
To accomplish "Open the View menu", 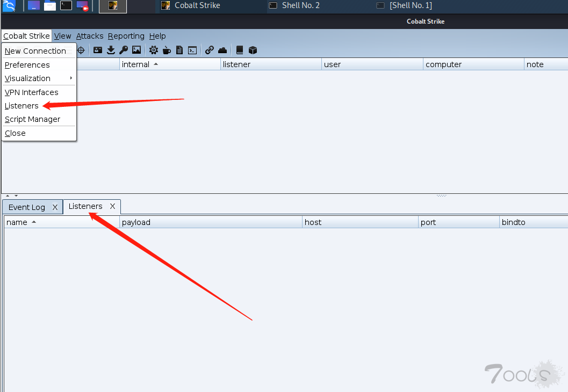I will [x=63, y=36].
